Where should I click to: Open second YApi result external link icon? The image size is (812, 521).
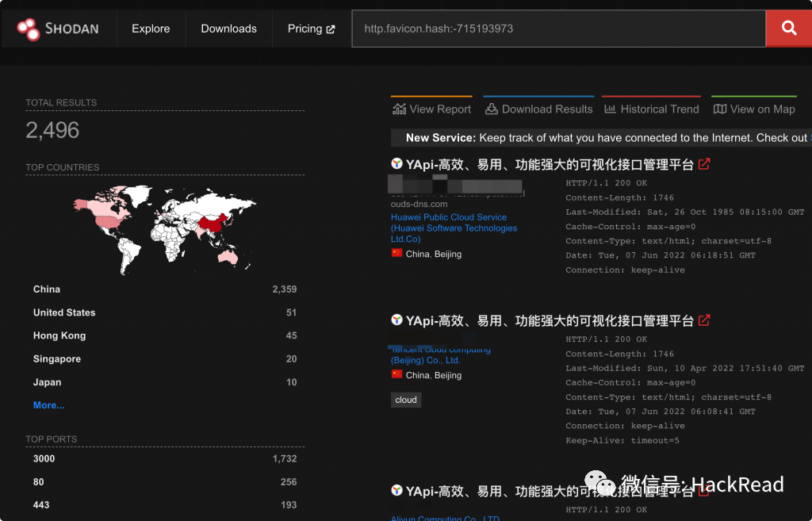click(x=704, y=320)
